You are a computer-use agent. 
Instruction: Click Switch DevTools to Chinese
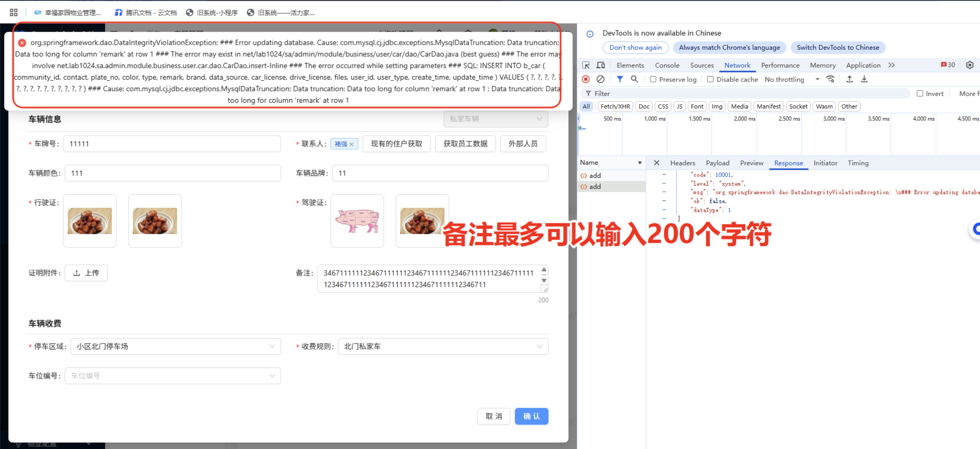tap(838, 48)
